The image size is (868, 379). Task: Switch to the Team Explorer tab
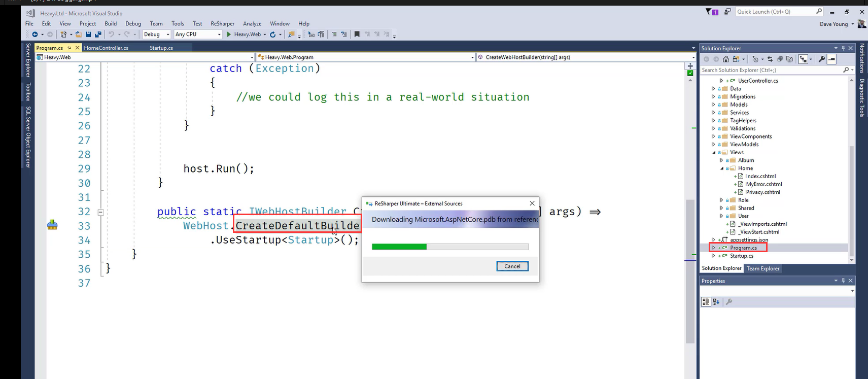tap(763, 268)
